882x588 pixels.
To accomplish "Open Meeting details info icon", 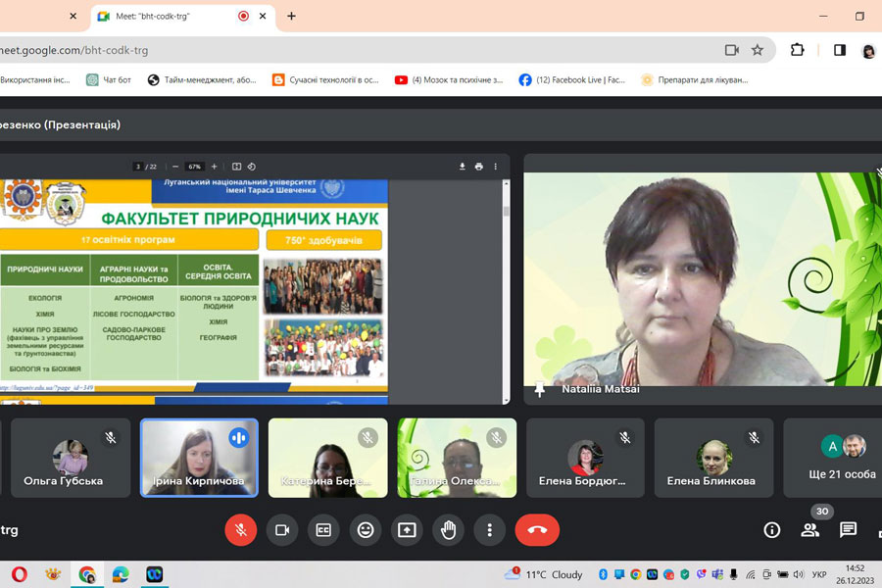I will pos(772,530).
